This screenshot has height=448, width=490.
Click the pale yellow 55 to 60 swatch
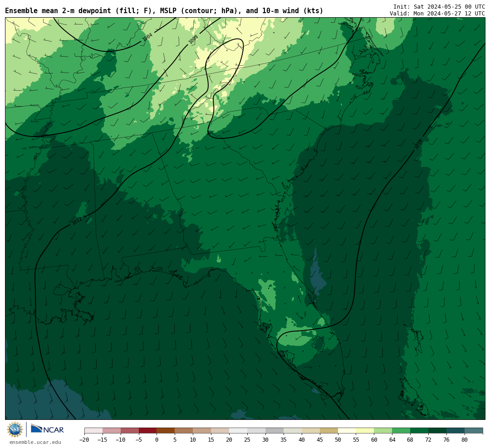365,431
